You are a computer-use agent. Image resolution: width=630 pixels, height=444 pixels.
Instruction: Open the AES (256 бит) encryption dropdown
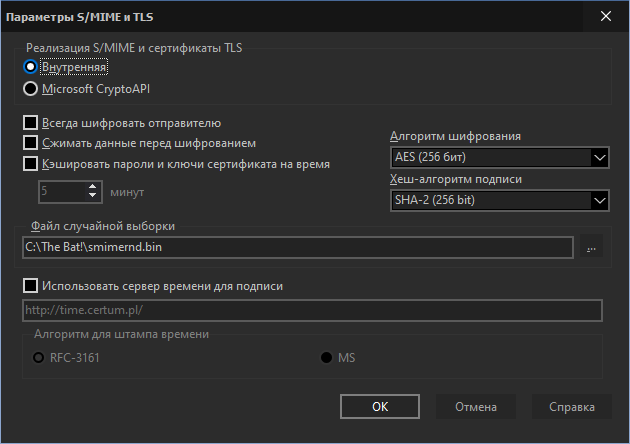[x=499, y=157]
